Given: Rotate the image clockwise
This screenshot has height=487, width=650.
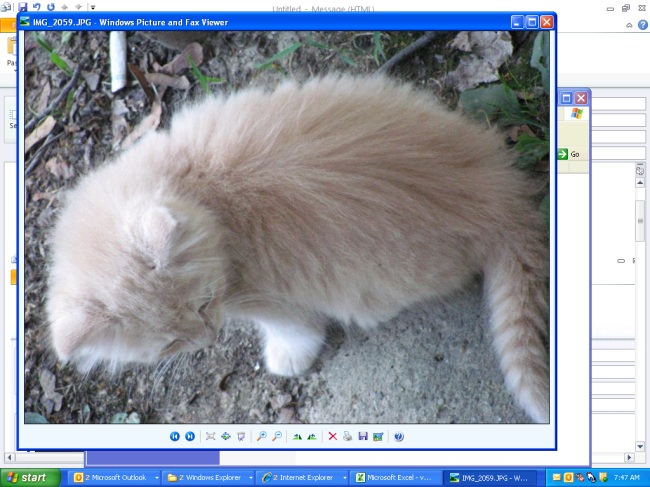Looking at the screenshot, I should tap(297, 437).
